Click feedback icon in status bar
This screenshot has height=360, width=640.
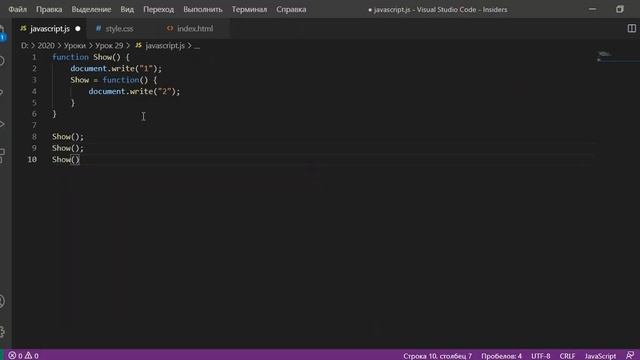pos(630,356)
